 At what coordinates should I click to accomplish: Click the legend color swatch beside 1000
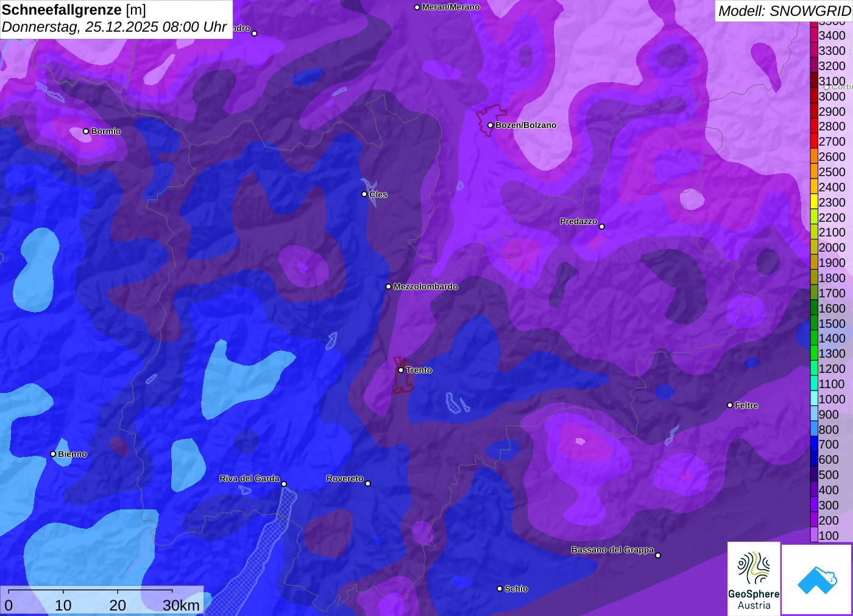[814, 398]
